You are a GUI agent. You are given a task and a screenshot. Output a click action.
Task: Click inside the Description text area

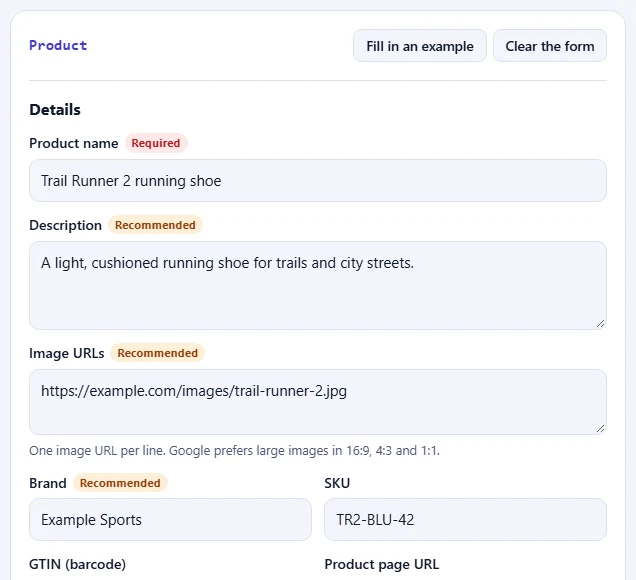click(318, 286)
